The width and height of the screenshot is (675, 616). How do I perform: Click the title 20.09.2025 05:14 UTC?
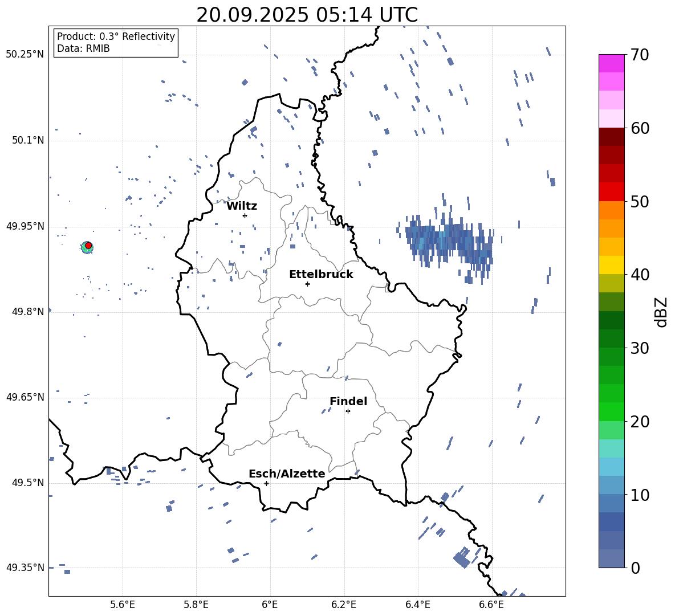(307, 15)
